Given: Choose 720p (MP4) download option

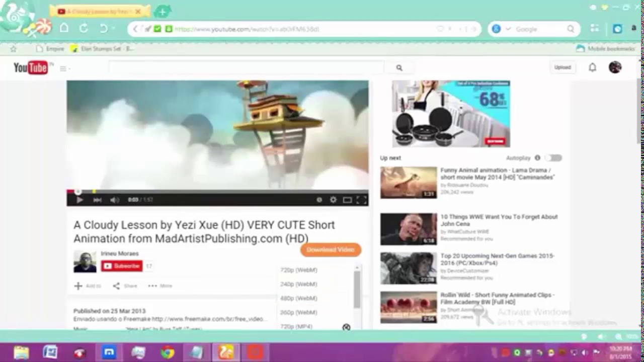Looking at the screenshot, I should tap(296, 326).
